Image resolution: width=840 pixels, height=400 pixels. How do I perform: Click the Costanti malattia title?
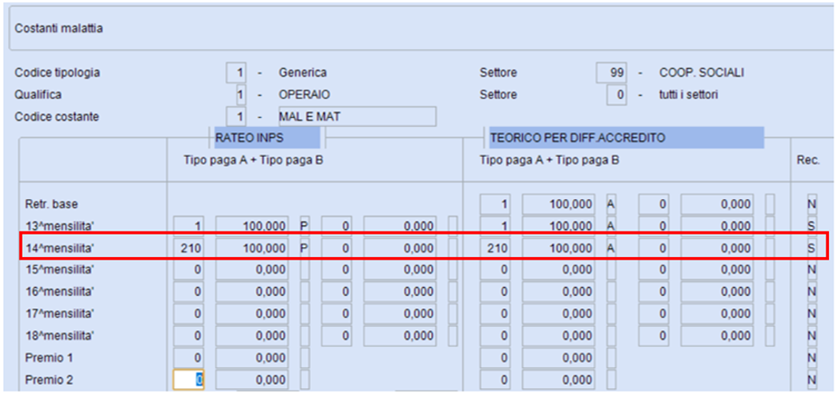point(59,28)
